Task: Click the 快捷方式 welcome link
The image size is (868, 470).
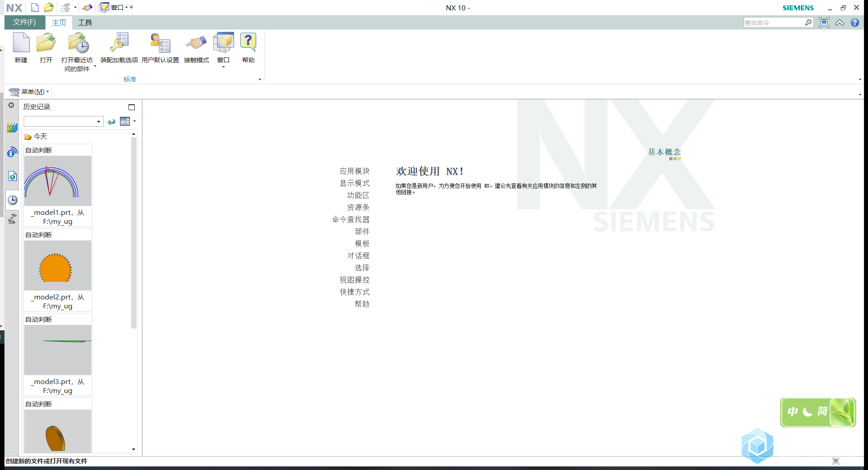Action: [355, 292]
